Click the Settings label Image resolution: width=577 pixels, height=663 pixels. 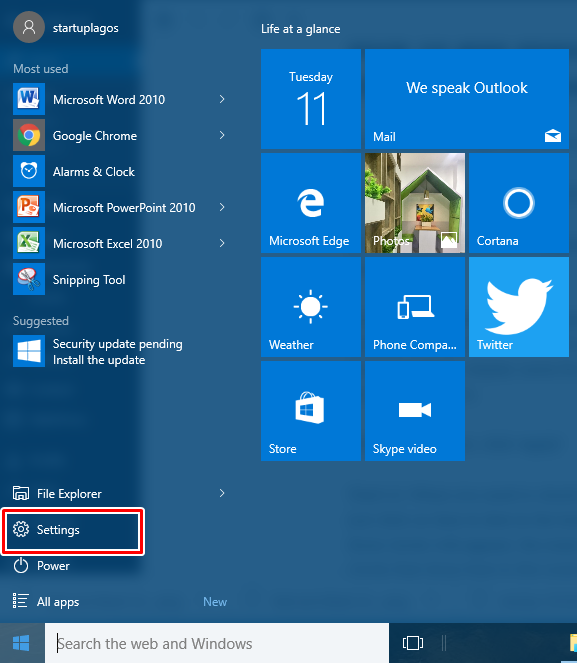[x=58, y=530]
